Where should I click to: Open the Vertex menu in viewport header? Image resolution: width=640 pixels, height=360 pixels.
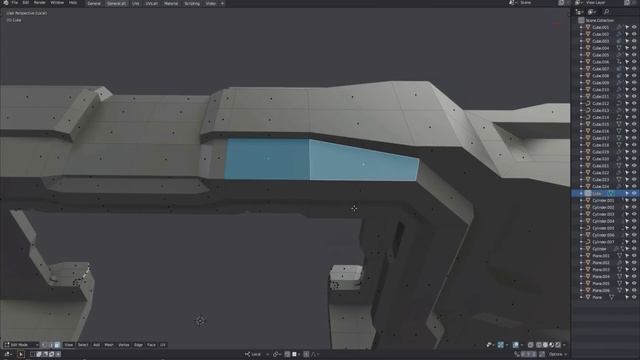pyautogui.click(x=124, y=345)
